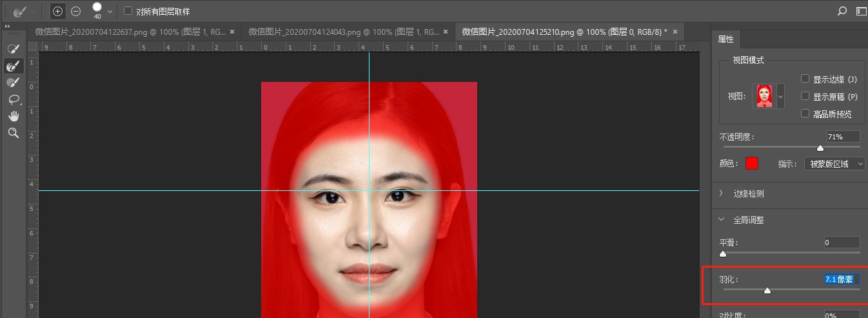Open the 指示 被蒙版区域 dropdown
The width and height of the screenshot is (868, 318).
point(834,164)
